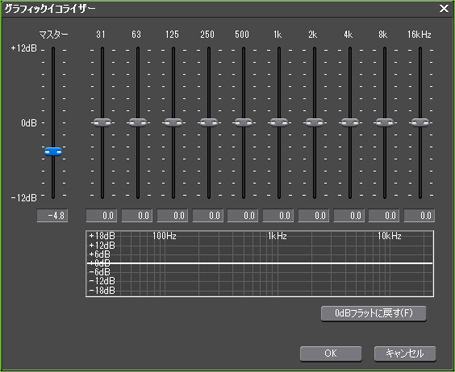
Task: Click the -12dB scale label beside Master slider
Action: coord(24,198)
